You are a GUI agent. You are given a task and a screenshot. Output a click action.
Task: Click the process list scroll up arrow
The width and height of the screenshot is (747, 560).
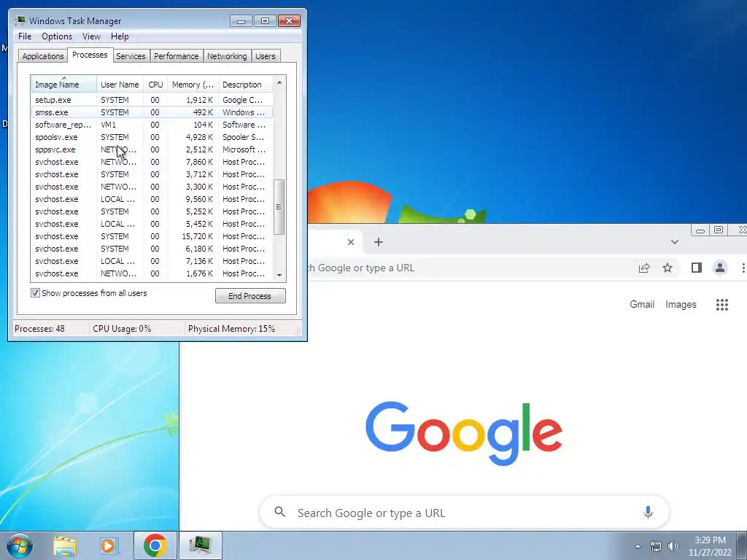(x=279, y=82)
